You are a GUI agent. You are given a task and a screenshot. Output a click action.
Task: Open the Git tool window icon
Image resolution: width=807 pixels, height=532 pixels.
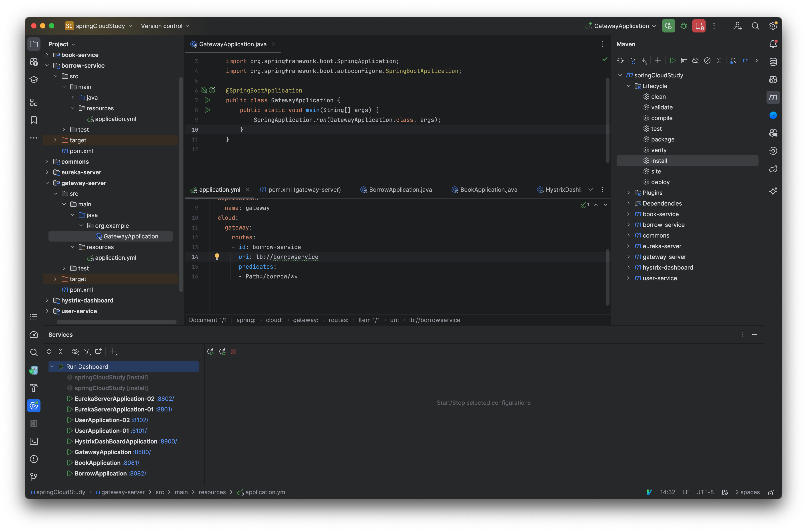coord(34,477)
